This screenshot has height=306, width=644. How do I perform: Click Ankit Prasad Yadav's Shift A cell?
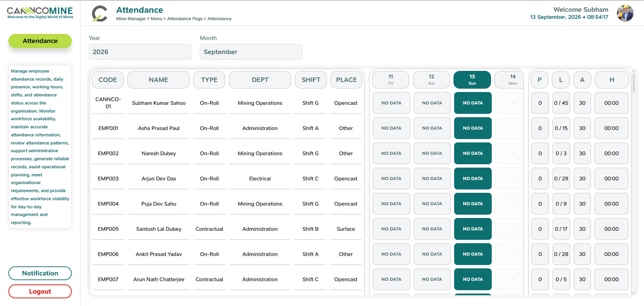311,254
